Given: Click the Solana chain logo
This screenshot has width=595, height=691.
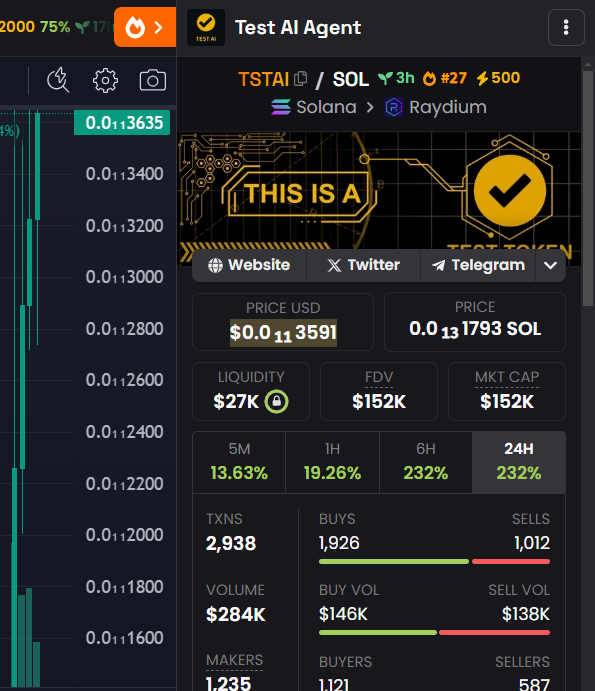Looking at the screenshot, I should pos(281,107).
